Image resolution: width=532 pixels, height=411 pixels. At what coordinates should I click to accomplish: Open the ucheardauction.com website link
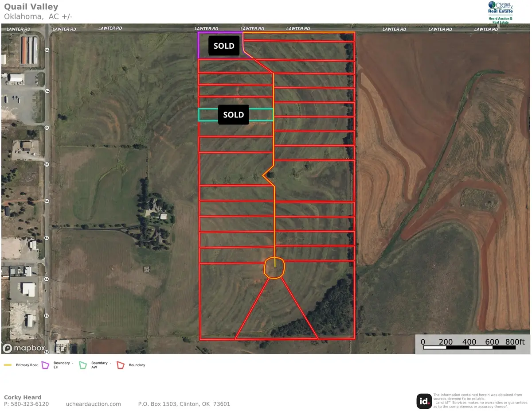(93, 404)
